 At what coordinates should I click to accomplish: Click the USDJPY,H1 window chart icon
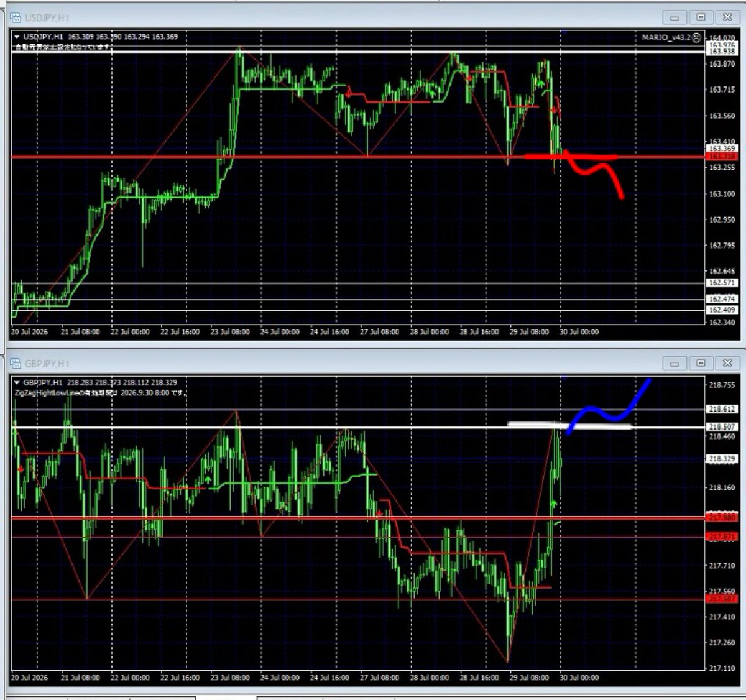(x=16, y=17)
